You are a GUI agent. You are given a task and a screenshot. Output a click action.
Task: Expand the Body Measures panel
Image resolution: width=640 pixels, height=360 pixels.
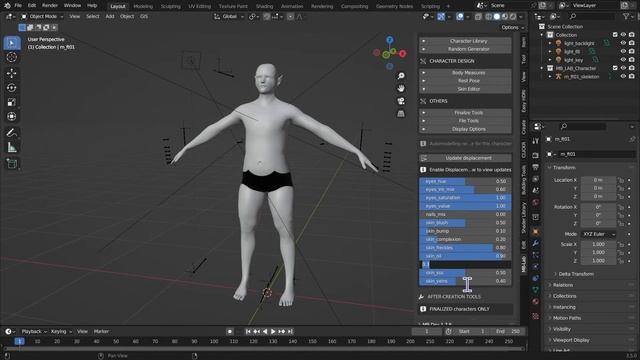465,73
